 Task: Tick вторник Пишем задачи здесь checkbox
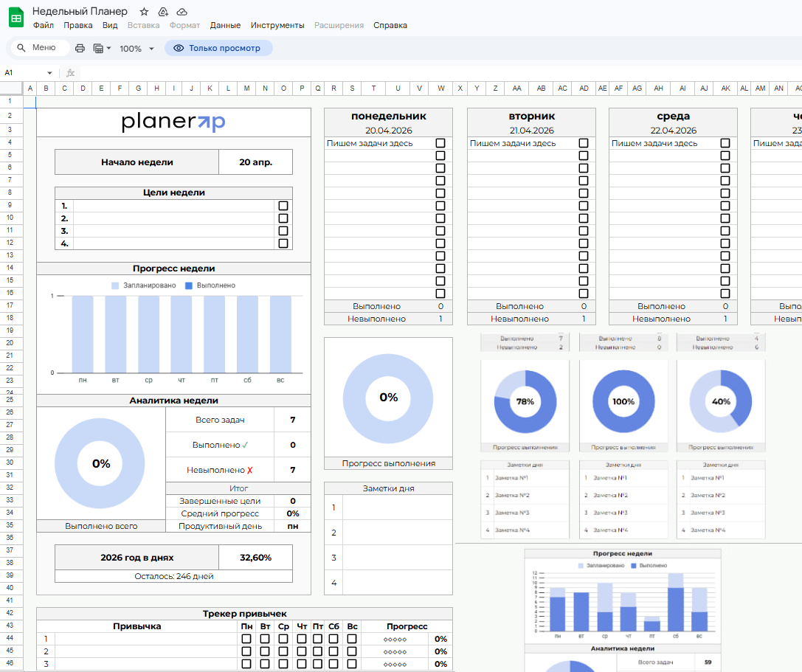point(584,143)
